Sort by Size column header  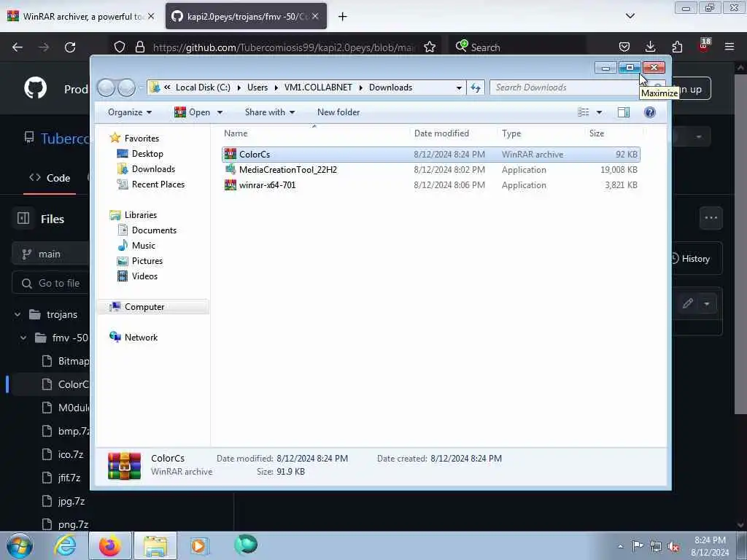614,133
